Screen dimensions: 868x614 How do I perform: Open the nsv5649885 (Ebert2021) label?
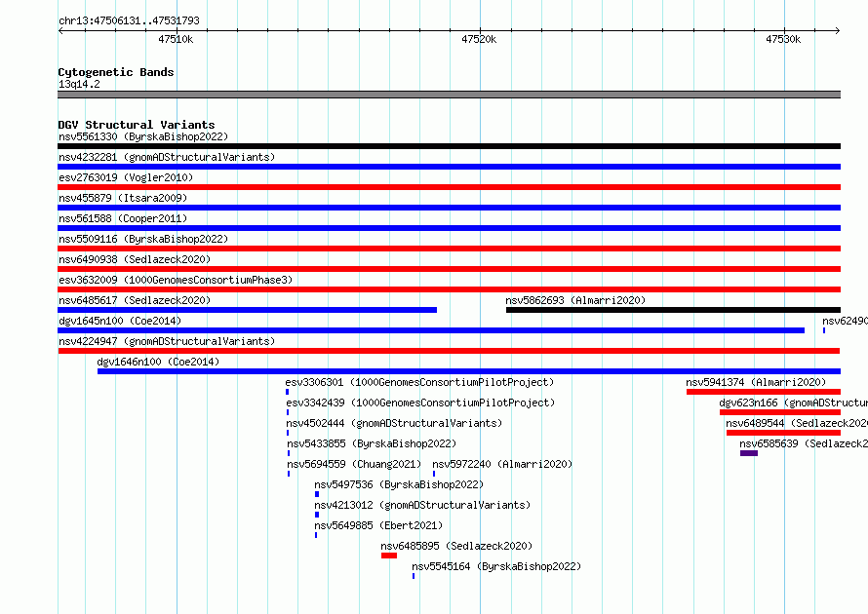pos(378,525)
